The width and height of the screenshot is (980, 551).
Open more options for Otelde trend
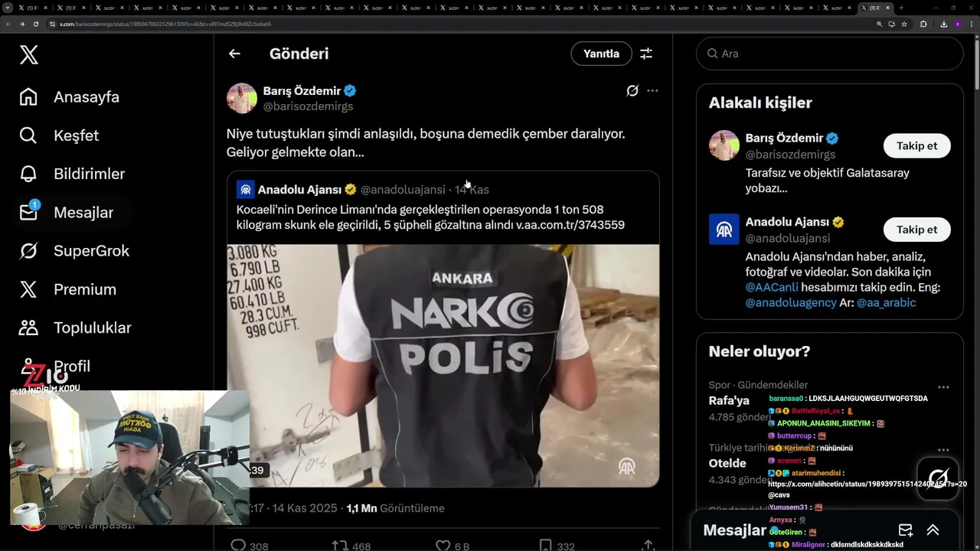pyautogui.click(x=943, y=450)
